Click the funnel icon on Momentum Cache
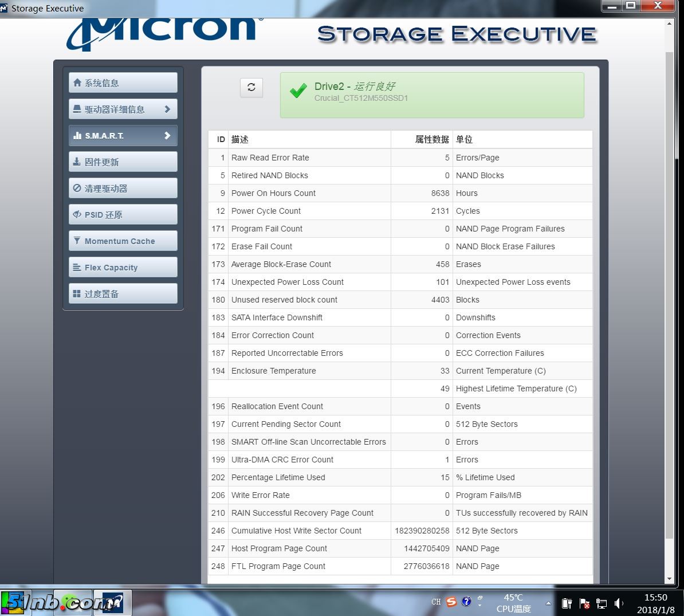 point(77,241)
